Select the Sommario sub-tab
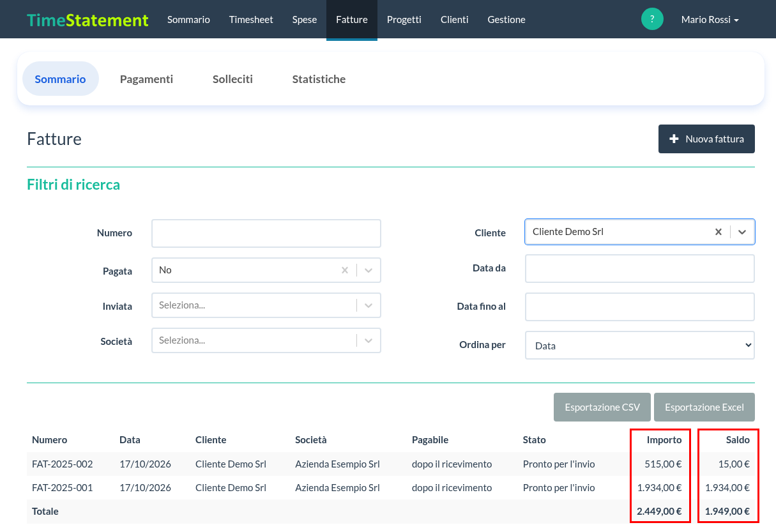Viewport: 776px width, 532px height. pos(61,79)
